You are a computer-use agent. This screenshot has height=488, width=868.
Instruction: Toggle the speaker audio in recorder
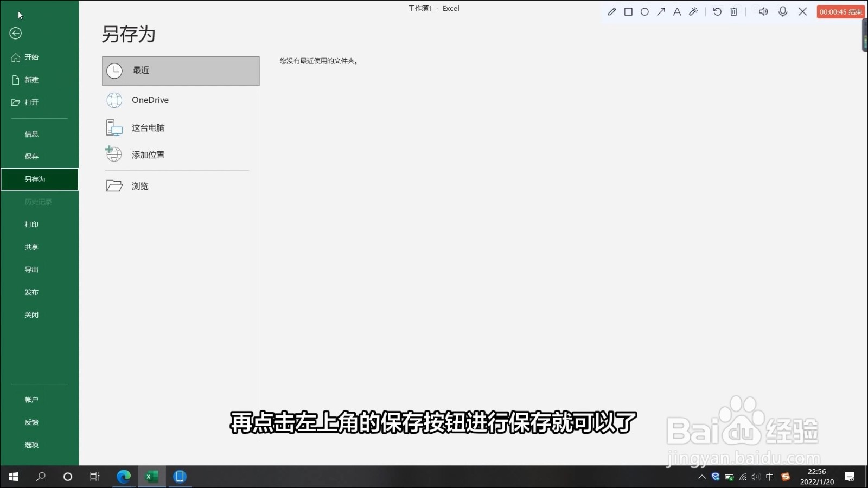pos(763,12)
